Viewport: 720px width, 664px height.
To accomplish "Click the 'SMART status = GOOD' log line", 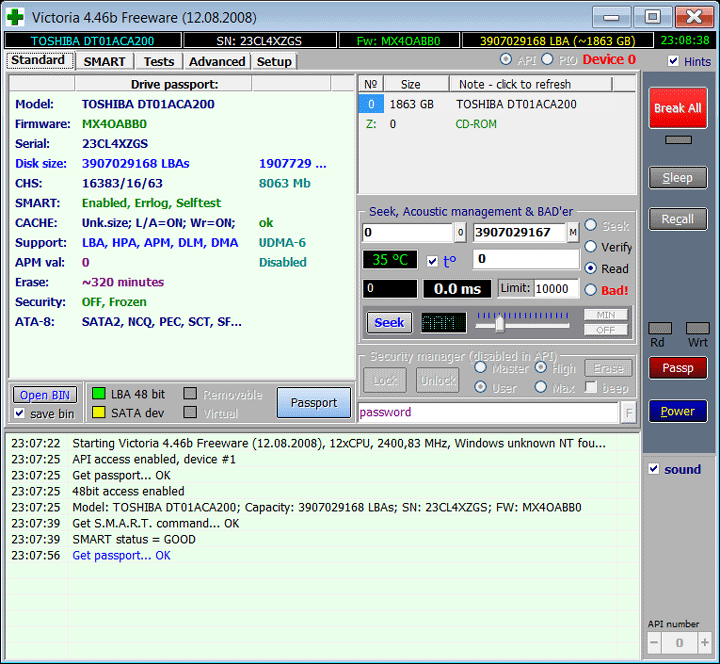I will tap(134, 539).
